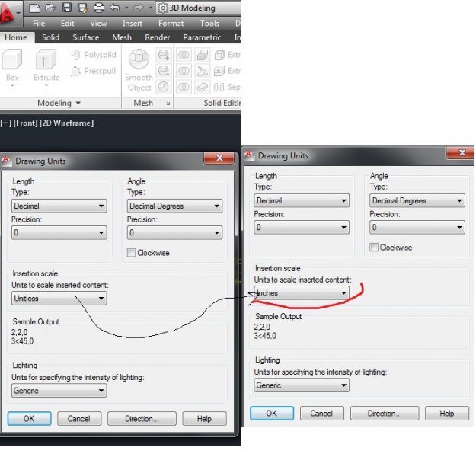Expand the Box tool dropdown arrow

pos(12,85)
